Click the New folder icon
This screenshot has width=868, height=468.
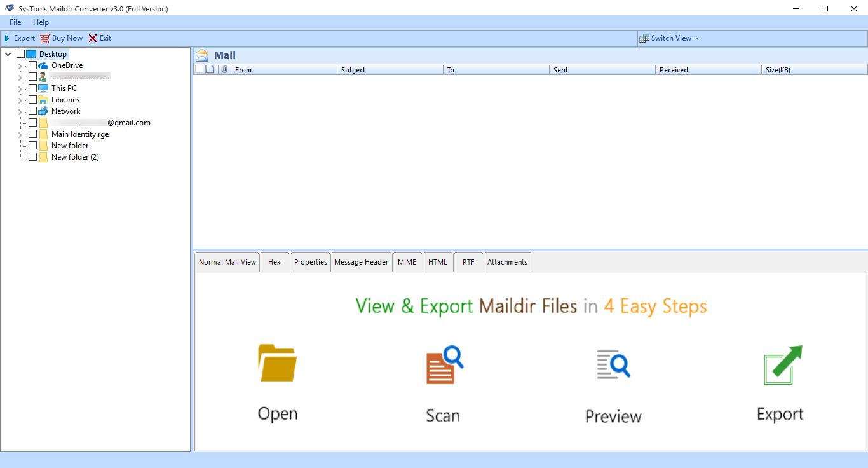click(x=43, y=146)
